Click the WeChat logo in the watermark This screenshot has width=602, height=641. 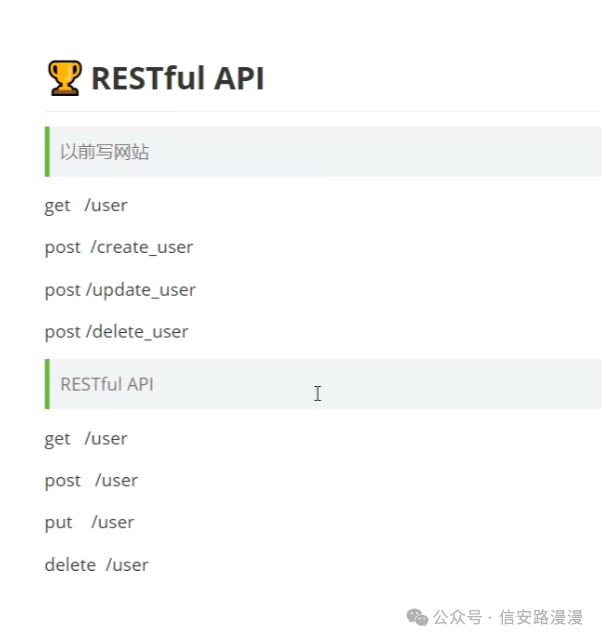coord(417,617)
